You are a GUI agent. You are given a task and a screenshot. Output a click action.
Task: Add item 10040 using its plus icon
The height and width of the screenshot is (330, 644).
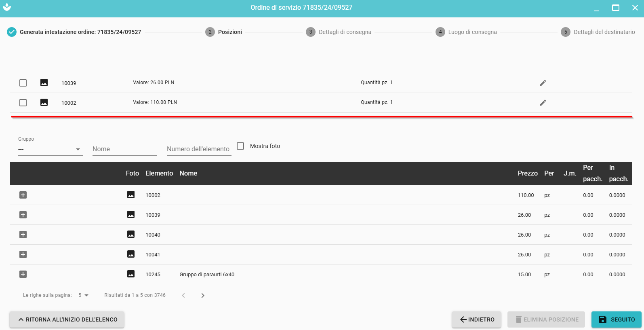coord(23,235)
